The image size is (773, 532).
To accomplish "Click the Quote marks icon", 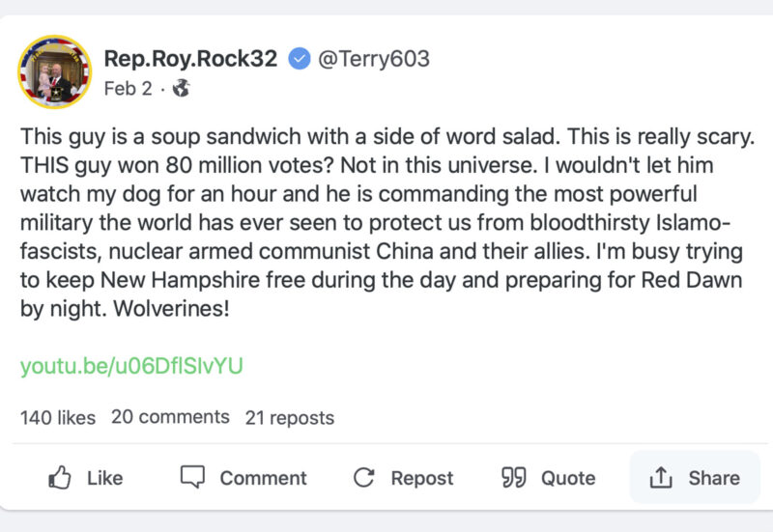I will pyautogui.click(x=513, y=477).
